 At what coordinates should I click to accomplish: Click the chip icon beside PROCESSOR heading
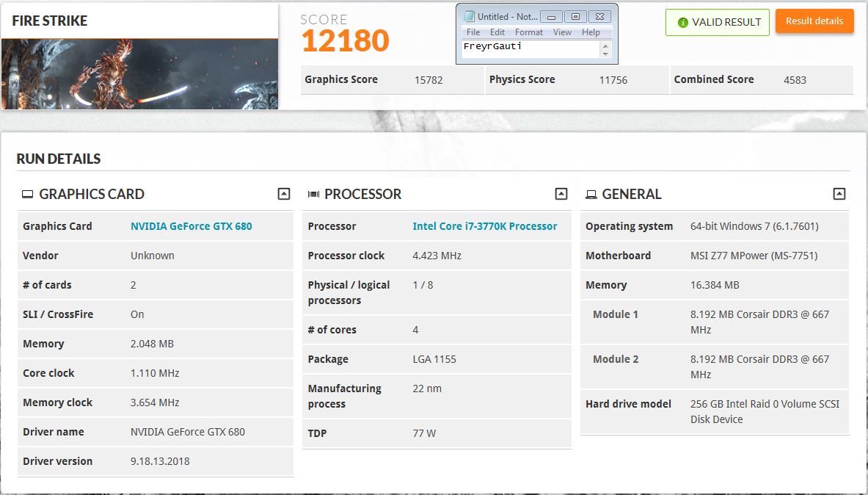(313, 195)
